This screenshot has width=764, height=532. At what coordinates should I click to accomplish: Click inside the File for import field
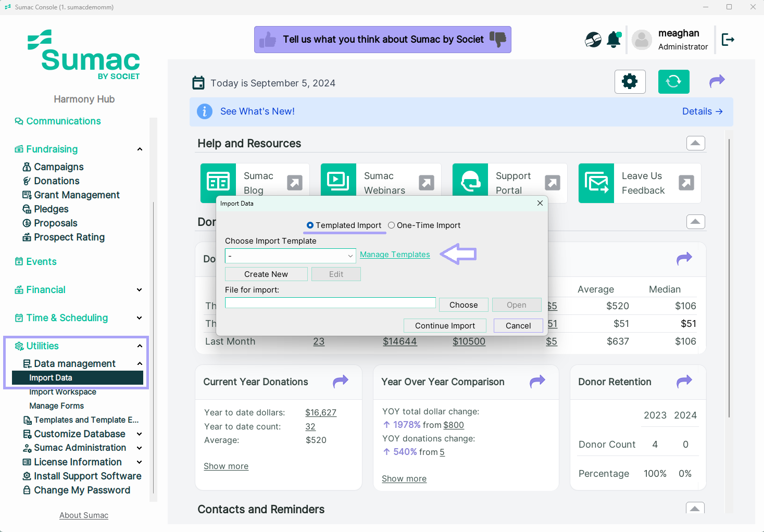[x=330, y=303]
